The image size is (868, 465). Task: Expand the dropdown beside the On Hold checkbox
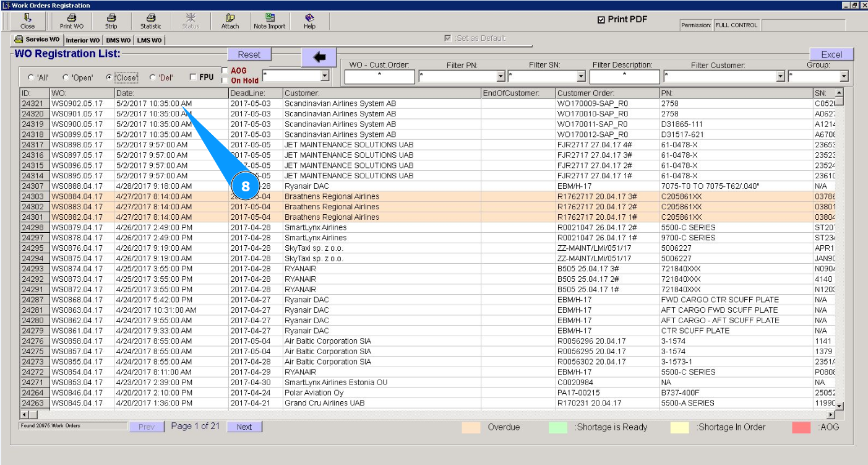(325, 76)
